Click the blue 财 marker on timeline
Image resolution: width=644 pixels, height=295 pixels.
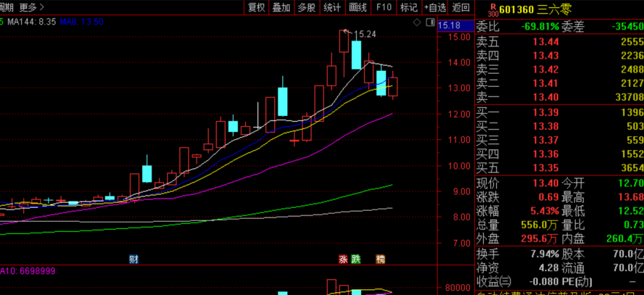(134, 259)
